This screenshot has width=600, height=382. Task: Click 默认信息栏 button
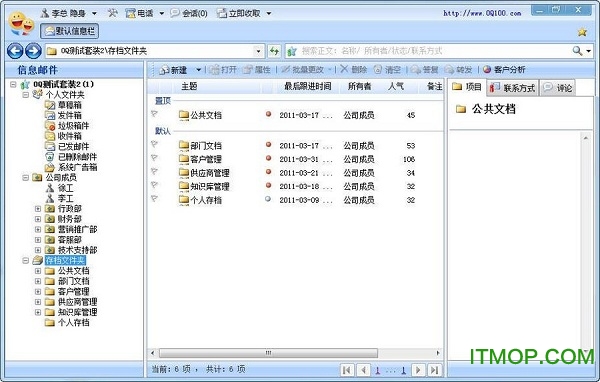70,31
